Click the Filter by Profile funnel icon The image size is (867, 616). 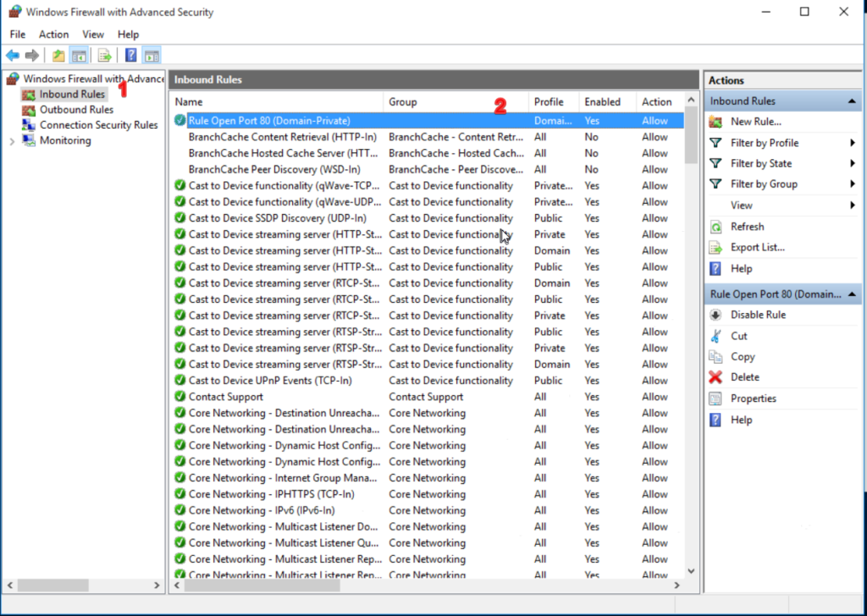point(715,143)
